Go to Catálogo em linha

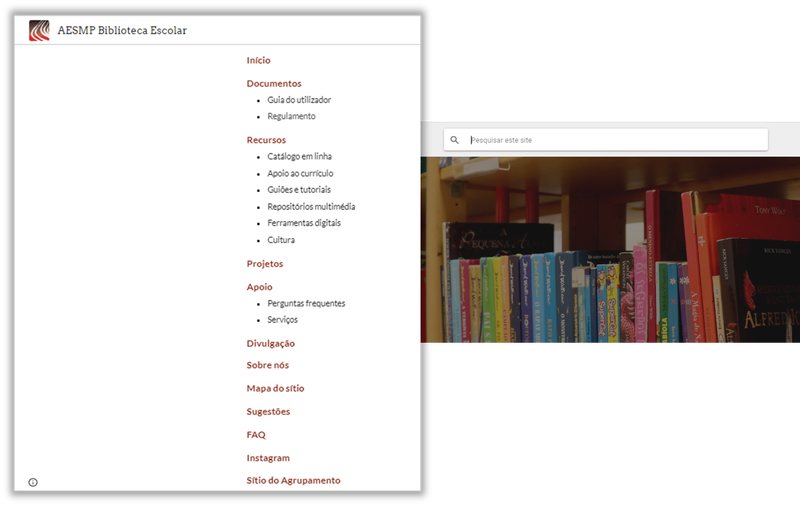coord(299,157)
